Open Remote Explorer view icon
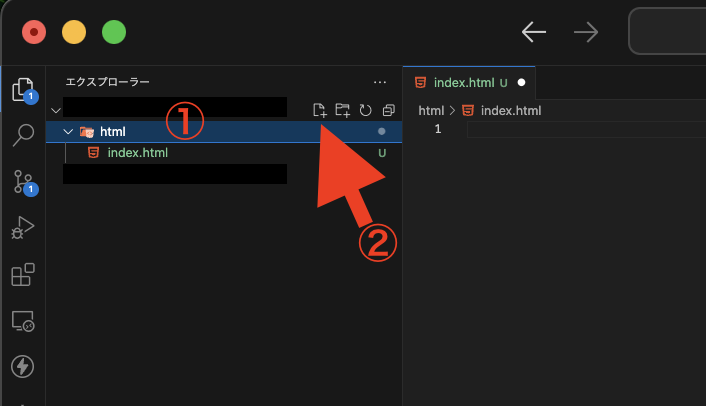Viewport: 706px width, 406px height. click(23, 321)
